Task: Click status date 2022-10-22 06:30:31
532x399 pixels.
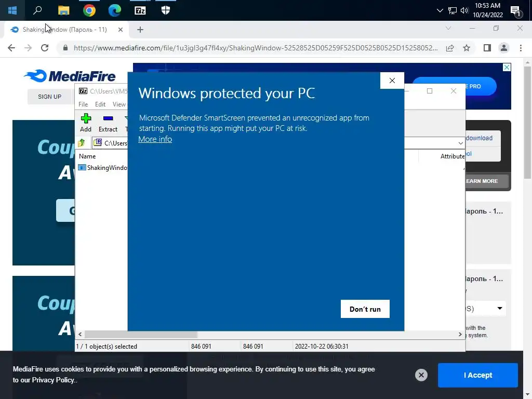Action: 322,347
